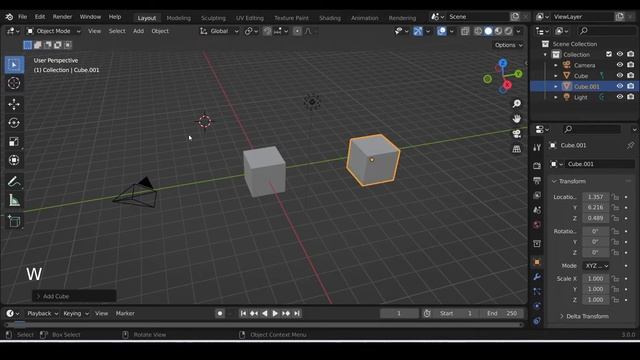This screenshot has height=360, width=640.
Task: Pick the Scale tool
Action: (14, 142)
